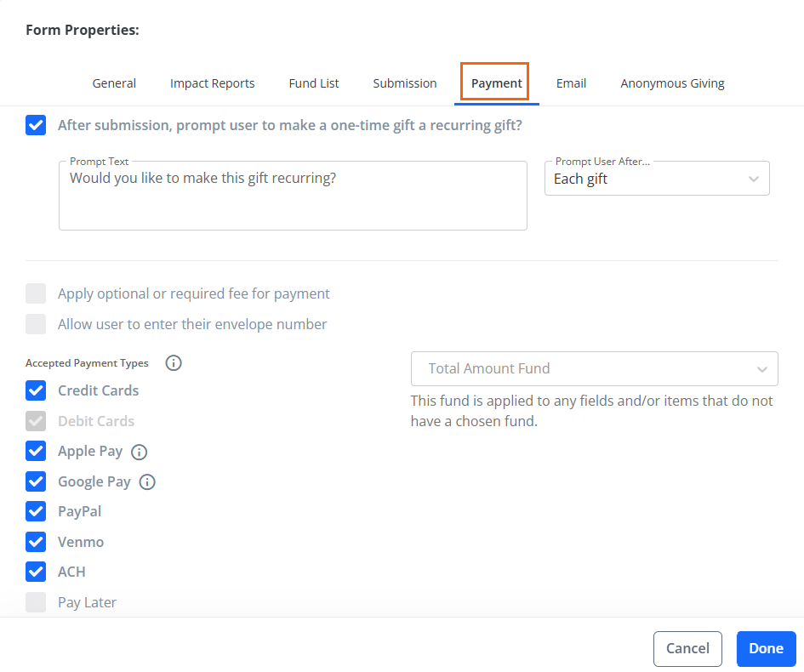Click info icon beside Accepted Payment Types
Image resolution: width=804 pixels, height=672 pixels.
point(174,363)
